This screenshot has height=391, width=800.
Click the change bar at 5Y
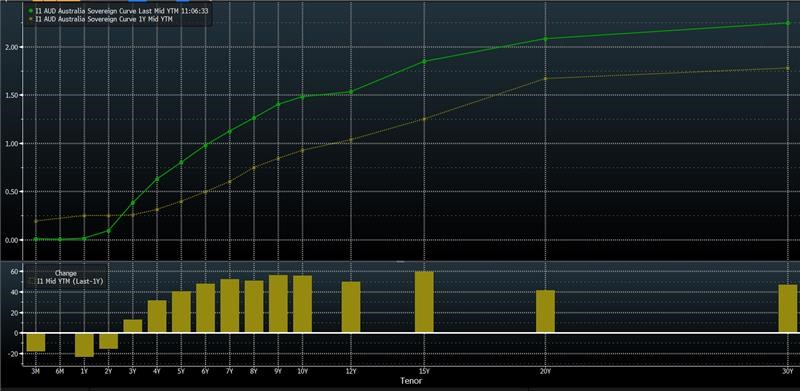[x=181, y=312]
